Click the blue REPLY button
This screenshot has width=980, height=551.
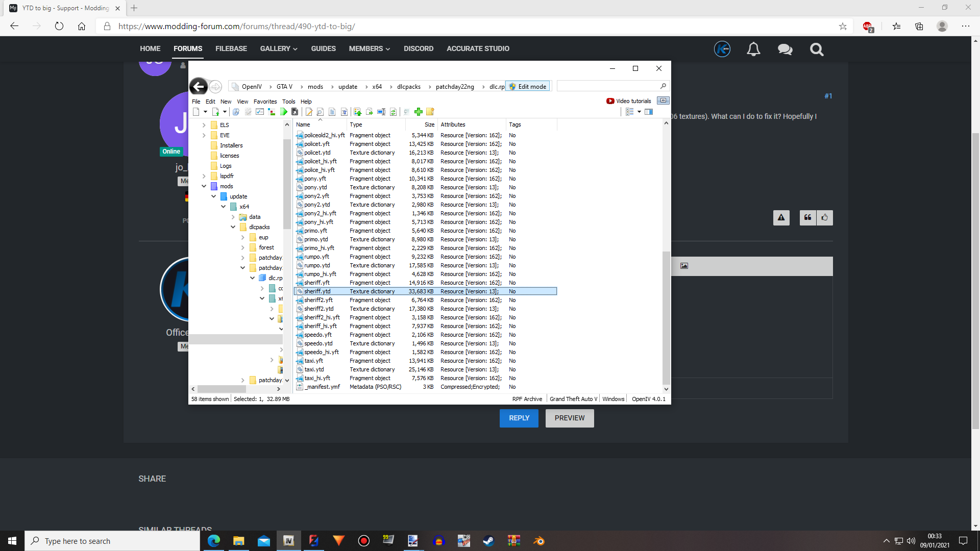(519, 418)
